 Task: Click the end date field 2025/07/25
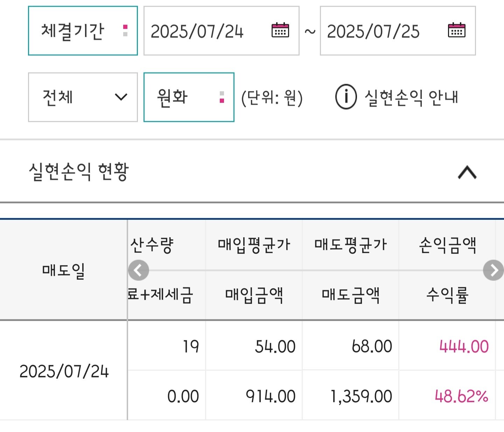pos(373,31)
